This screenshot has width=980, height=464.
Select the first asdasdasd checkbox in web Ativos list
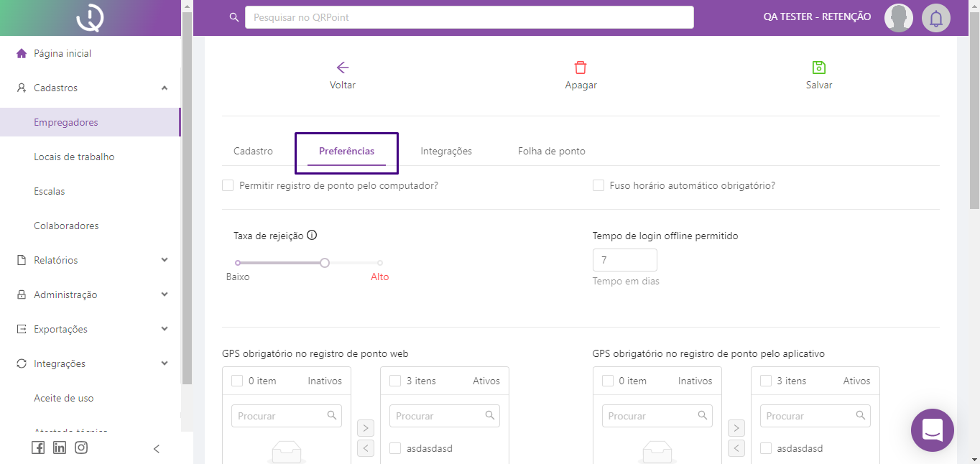(395, 448)
